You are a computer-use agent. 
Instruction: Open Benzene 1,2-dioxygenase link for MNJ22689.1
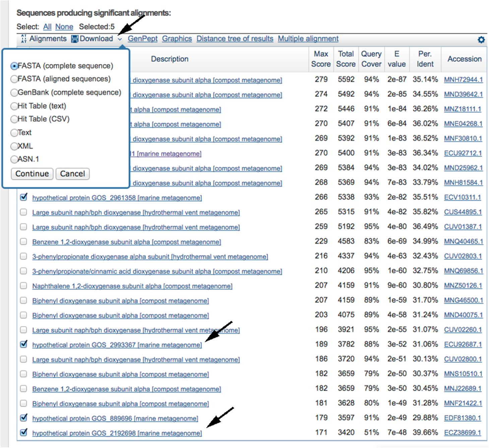tap(127, 389)
